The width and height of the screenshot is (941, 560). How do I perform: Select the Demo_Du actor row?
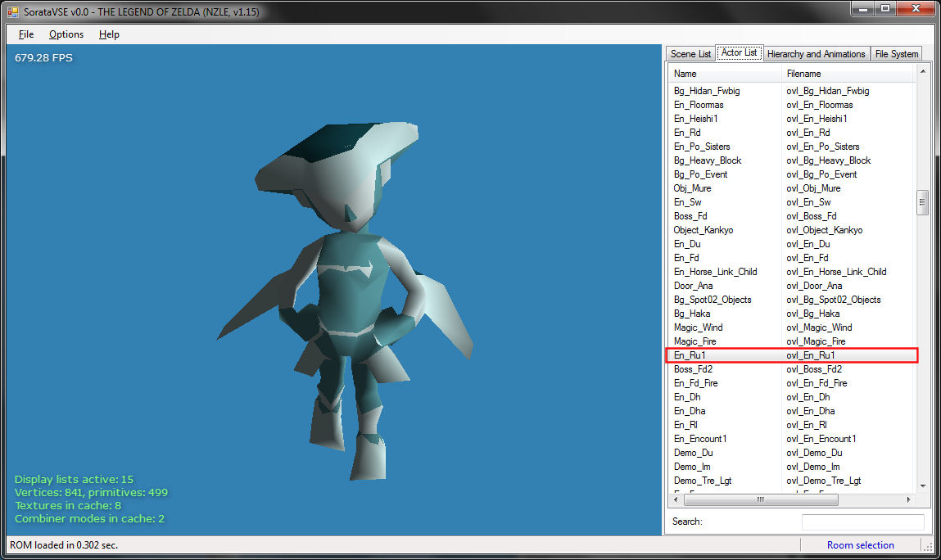[x=792, y=453]
